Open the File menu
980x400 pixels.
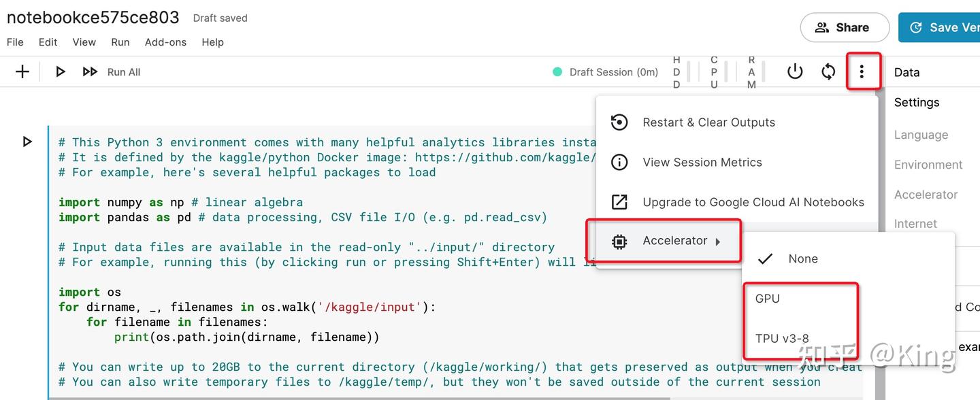15,42
